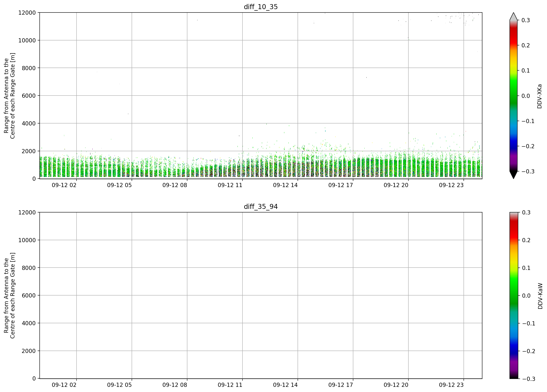The image size is (547, 392).
Task: Pick the 09-12 23 tick under diff_10_35
Action: 451,185
